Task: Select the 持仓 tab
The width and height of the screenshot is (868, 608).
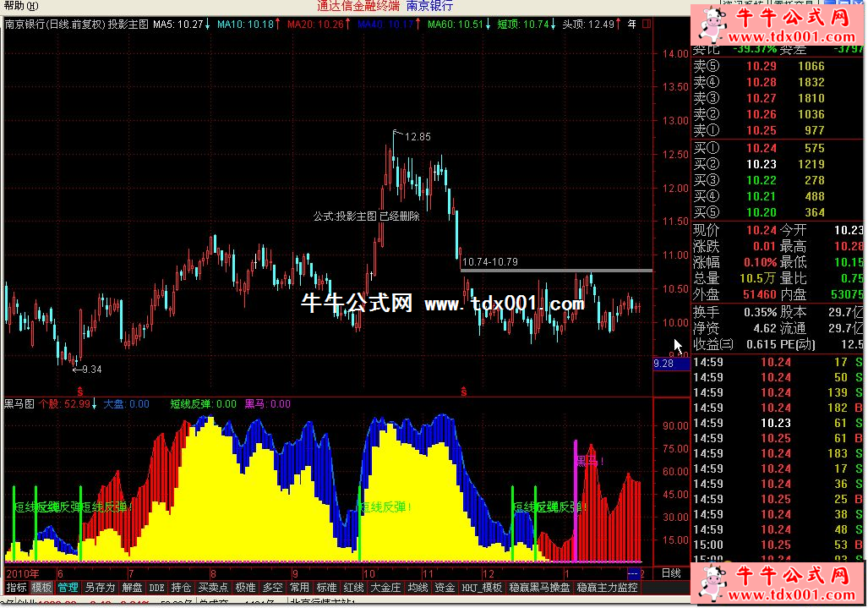Action: [x=181, y=588]
